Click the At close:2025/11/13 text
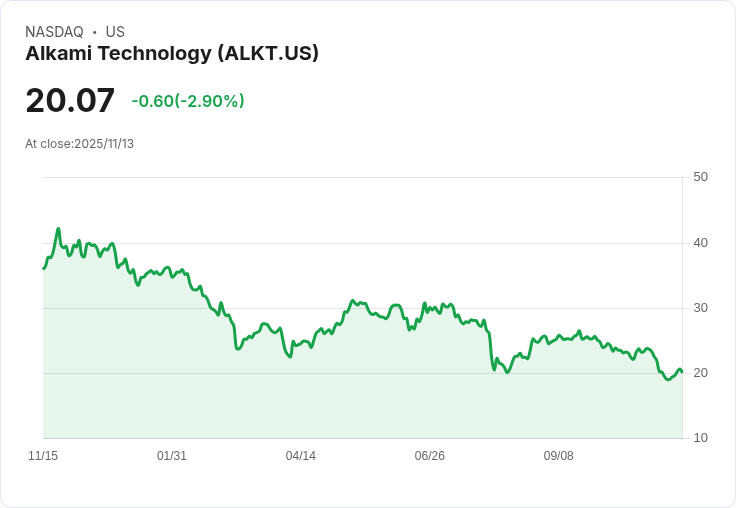736x508 pixels. [x=79, y=144]
